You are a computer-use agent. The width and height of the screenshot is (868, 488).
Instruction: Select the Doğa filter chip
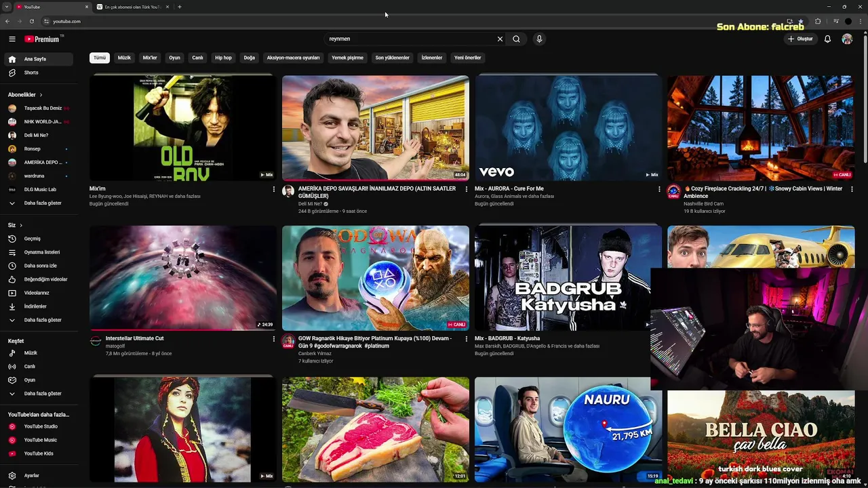250,58
